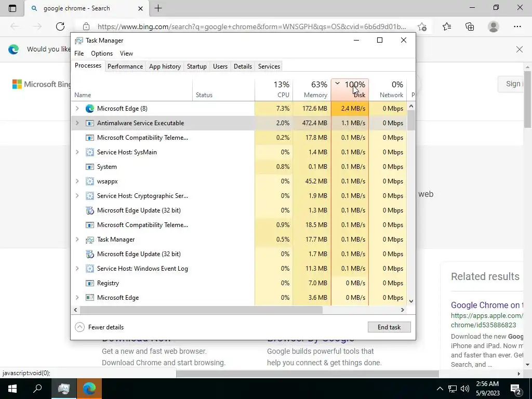Click the Service Host: Windows Event Log icon
532x399 pixels.
tap(89, 269)
